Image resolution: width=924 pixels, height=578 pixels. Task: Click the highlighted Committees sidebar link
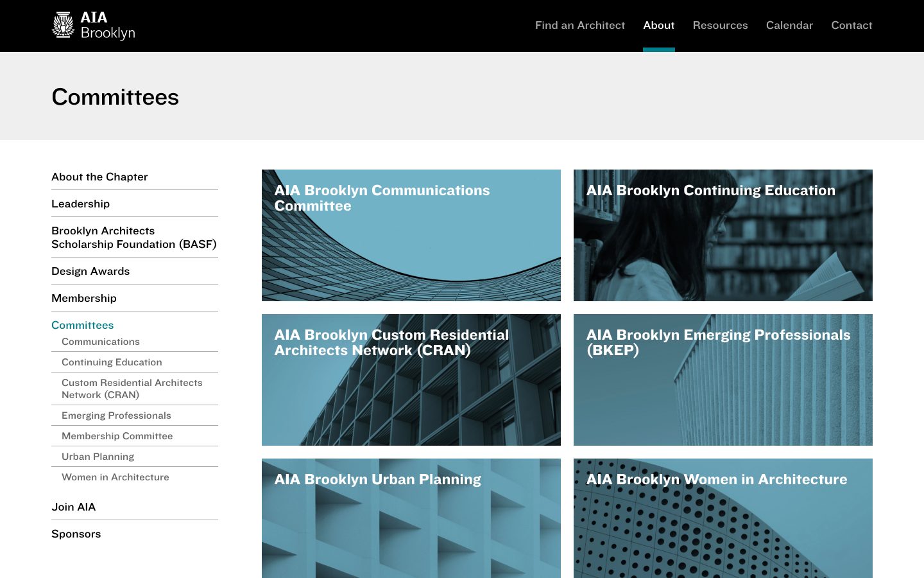coord(82,325)
